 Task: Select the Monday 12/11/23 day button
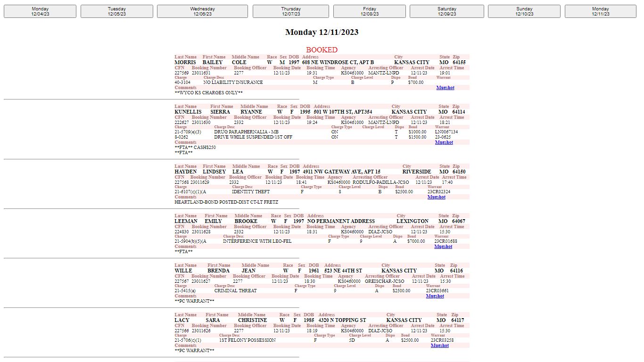pos(601,11)
